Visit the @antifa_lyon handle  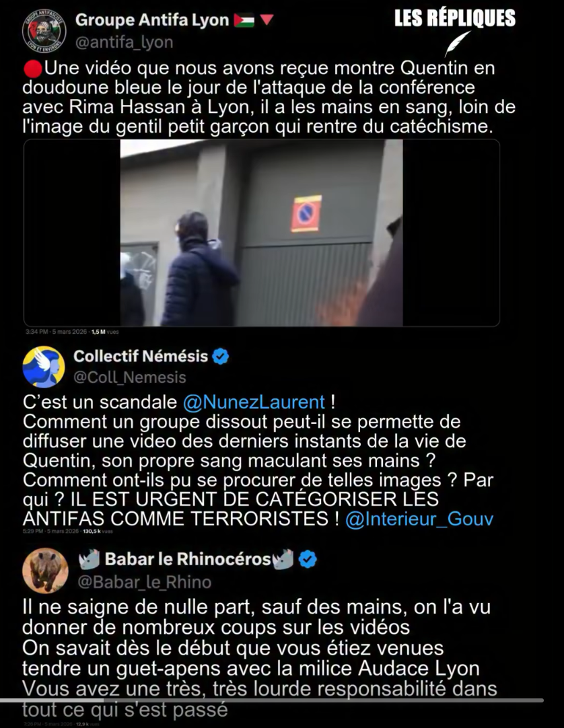click(124, 42)
